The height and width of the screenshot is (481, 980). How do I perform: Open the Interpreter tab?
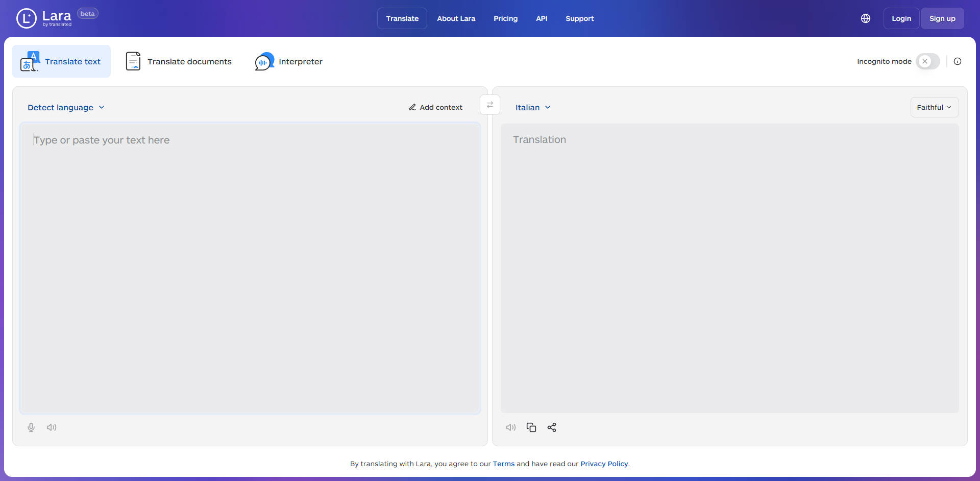click(289, 61)
